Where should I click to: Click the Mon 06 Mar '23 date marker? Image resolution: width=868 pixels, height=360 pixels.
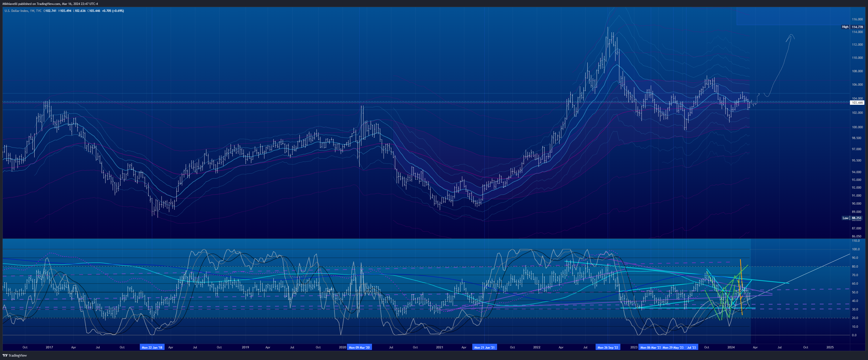pos(650,347)
